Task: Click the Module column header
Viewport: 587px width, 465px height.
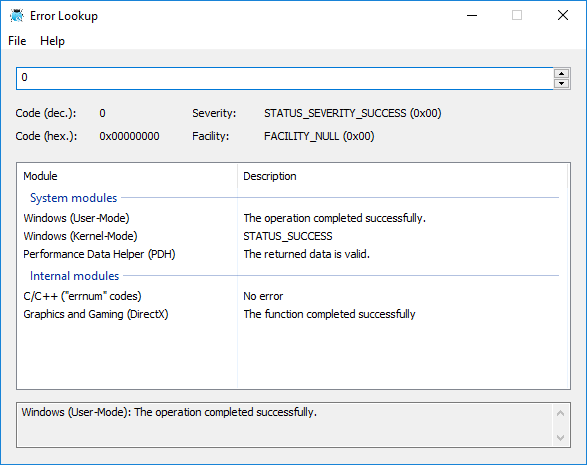Action: click(x=127, y=176)
